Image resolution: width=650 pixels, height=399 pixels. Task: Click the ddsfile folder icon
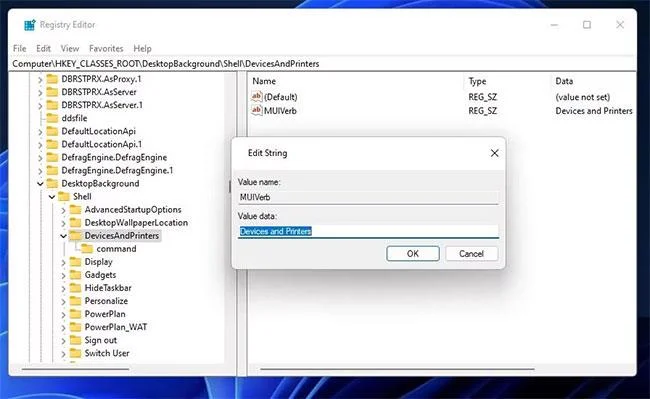coord(52,118)
